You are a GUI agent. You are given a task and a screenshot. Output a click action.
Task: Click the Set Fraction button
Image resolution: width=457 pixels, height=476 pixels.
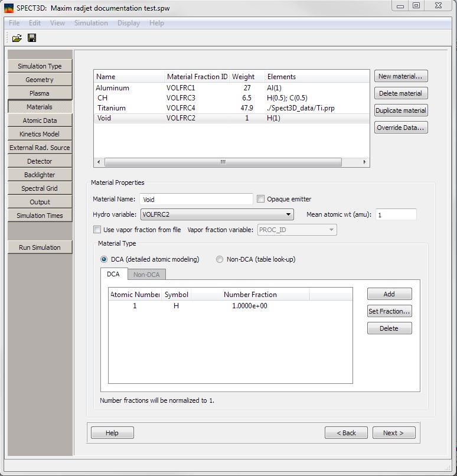coord(389,311)
